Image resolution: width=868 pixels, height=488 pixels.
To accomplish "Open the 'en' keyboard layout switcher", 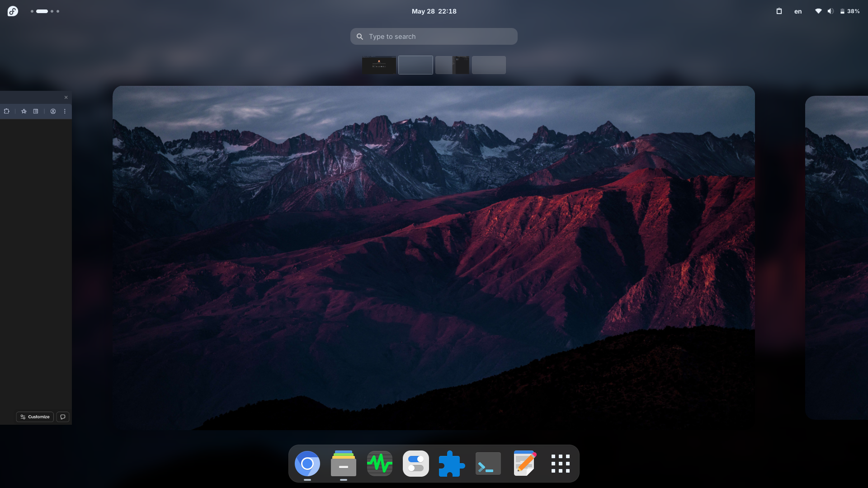I will coord(797,11).
